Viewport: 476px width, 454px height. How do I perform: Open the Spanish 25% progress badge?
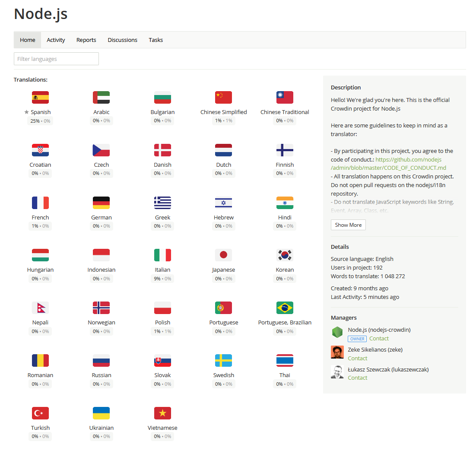coord(40,121)
